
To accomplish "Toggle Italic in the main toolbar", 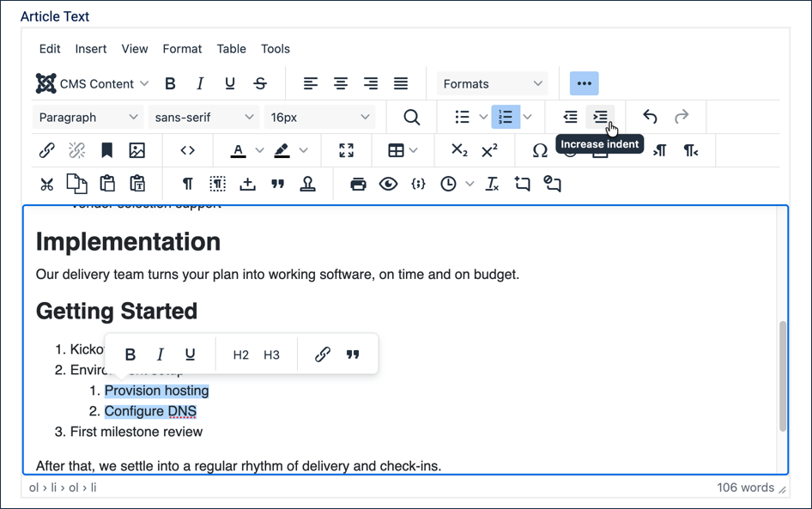I will [200, 83].
